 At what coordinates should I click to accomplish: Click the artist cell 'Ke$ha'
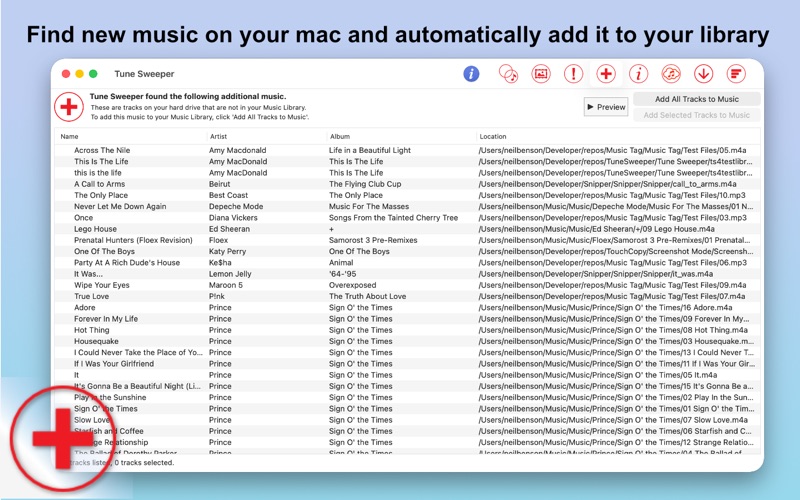(220, 263)
